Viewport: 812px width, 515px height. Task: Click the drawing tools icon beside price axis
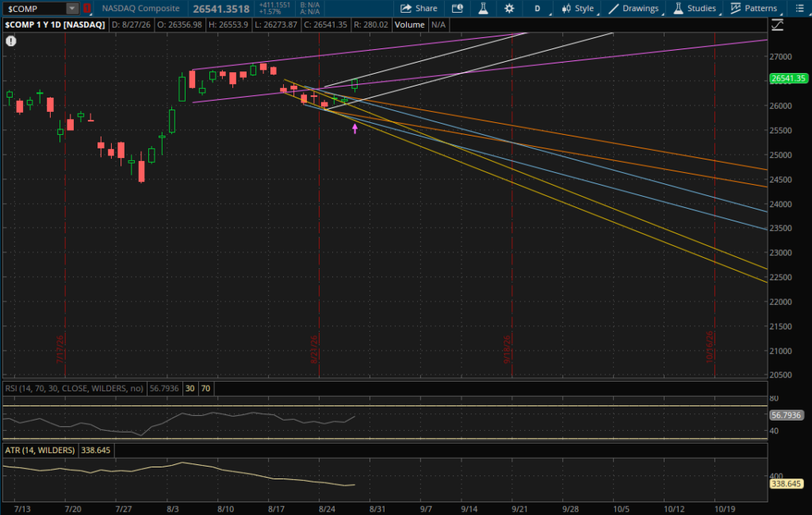coord(777,25)
